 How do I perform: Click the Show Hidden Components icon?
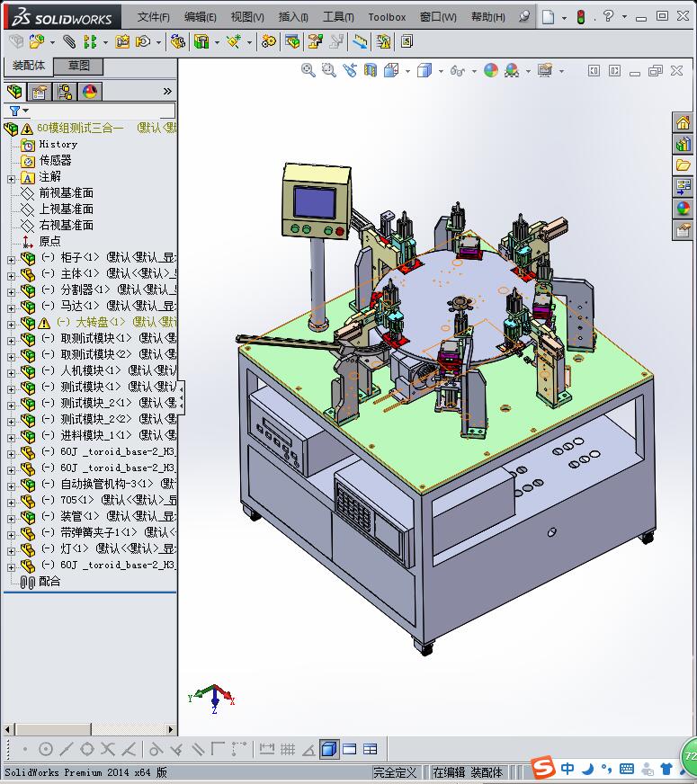pos(177,41)
